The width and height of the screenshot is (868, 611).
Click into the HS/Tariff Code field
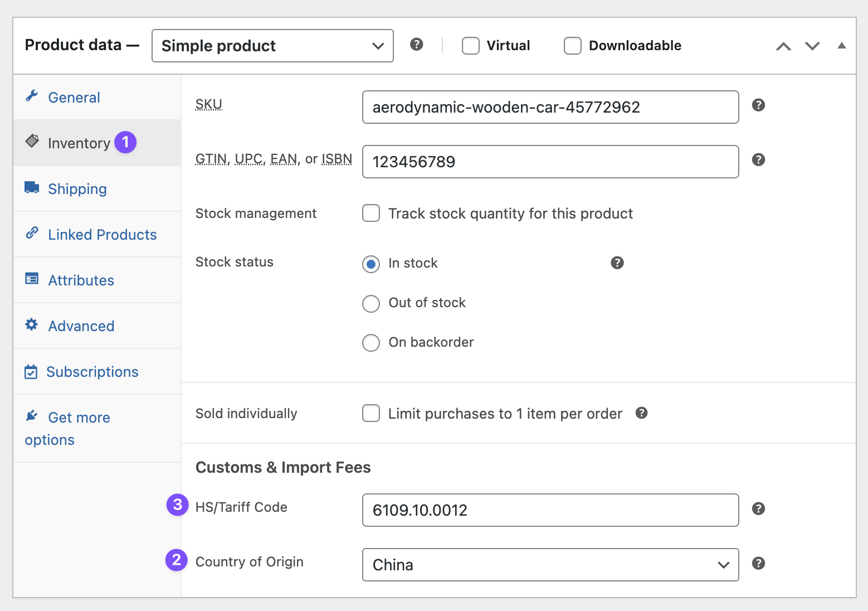(550, 510)
